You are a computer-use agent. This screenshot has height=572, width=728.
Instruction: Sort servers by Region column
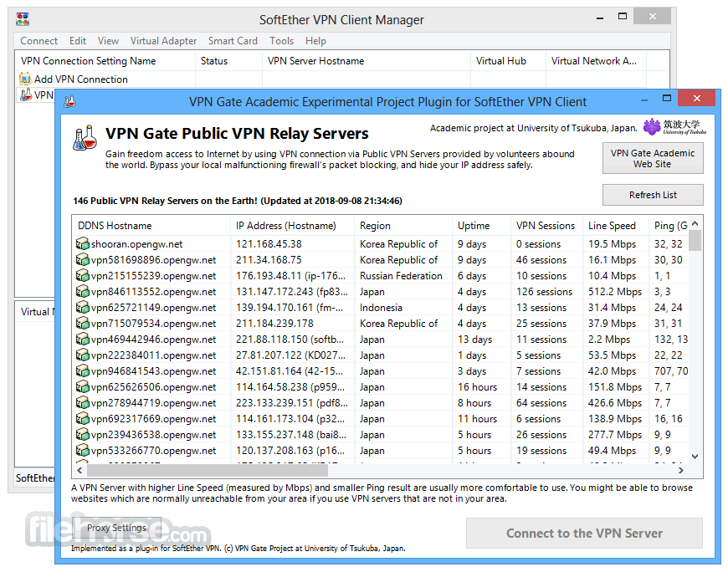[403, 226]
